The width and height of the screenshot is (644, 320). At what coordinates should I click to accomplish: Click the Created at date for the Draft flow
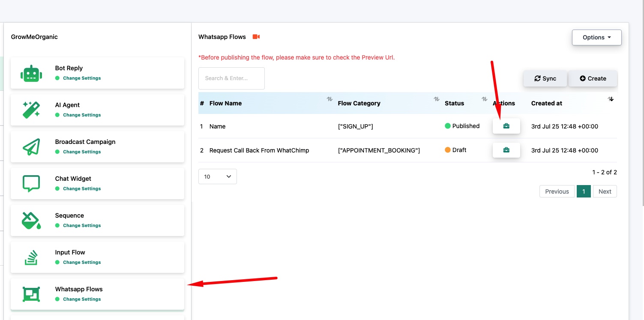(565, 150)
